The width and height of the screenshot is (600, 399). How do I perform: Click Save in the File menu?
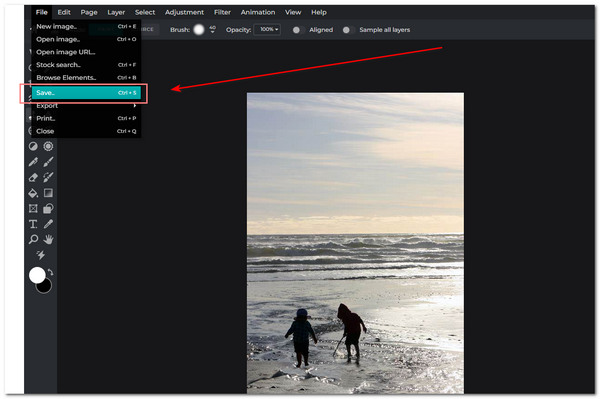point(86,93)
